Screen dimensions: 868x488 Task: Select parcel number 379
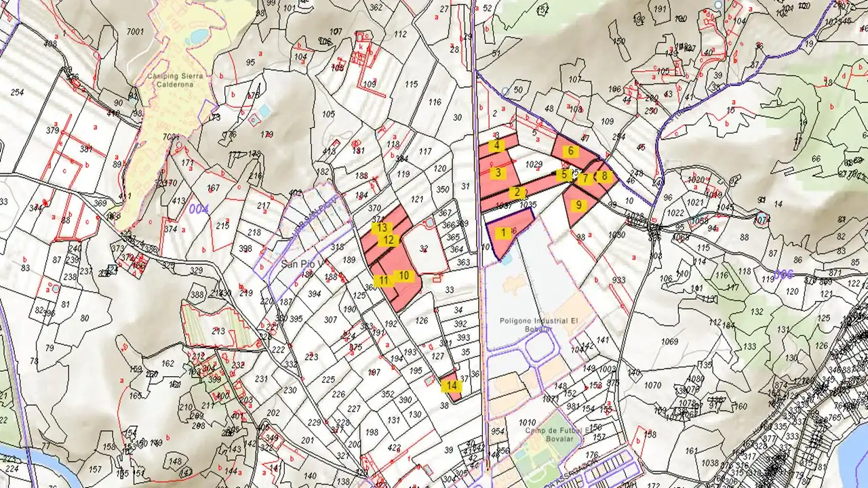point(52,130)
